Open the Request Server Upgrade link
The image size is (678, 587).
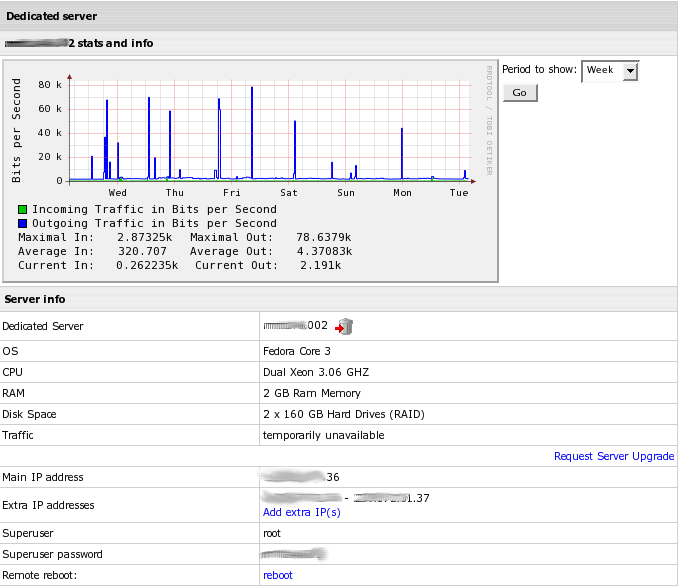(614, 456)
